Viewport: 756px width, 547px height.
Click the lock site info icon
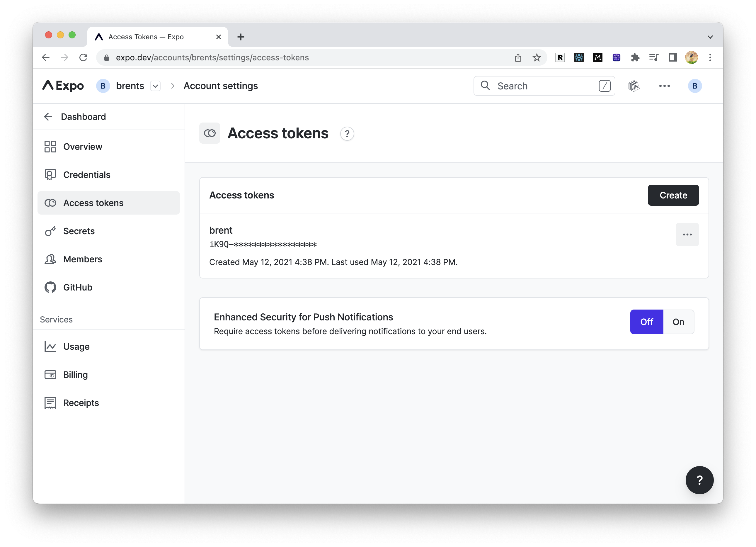click(x=107, y=58)
